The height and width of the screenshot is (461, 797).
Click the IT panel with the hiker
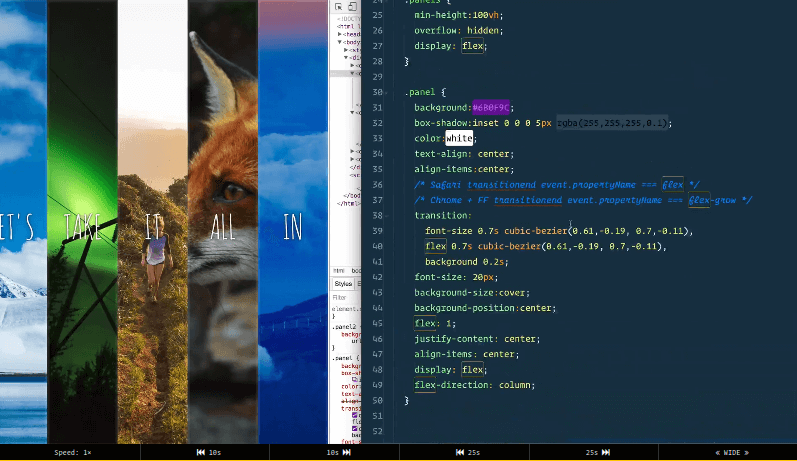tap(153, 222)
